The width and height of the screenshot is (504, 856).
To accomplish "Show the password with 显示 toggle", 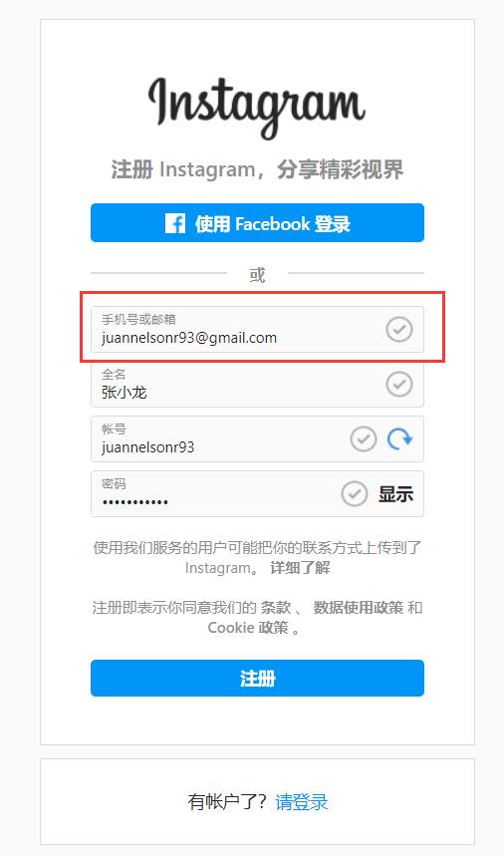I will point(396,494).
